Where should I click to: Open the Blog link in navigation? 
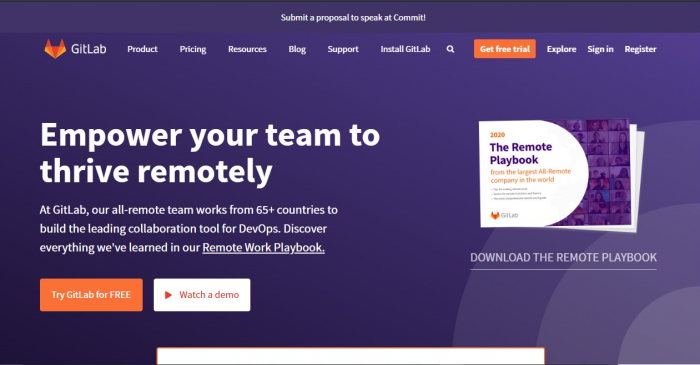tap(297, 49)
